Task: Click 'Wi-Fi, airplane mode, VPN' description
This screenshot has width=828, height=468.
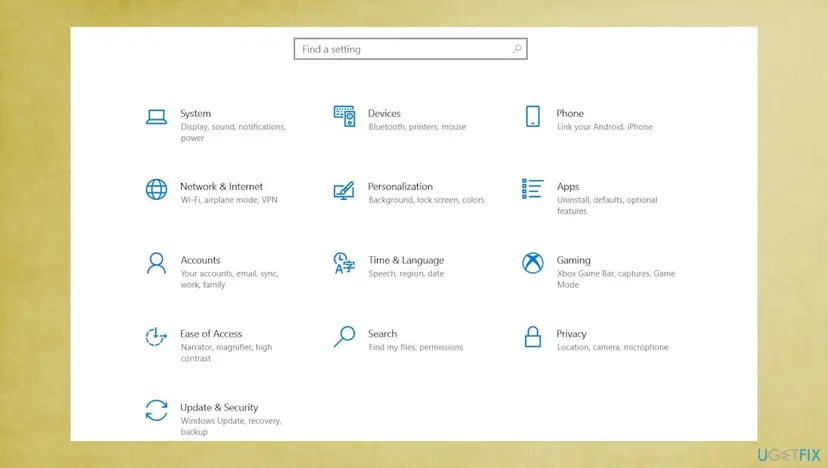Action: click(229, 200)
